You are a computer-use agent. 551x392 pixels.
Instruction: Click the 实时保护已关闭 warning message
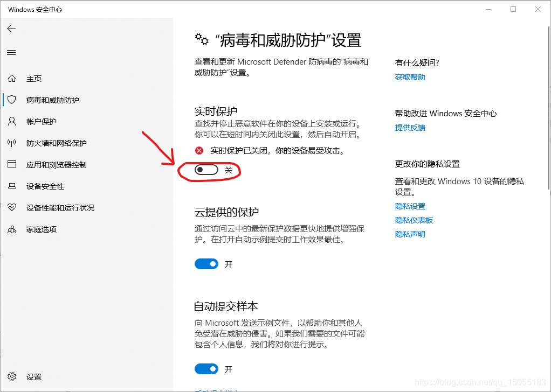pyautogui.click(x=277, y=151)
